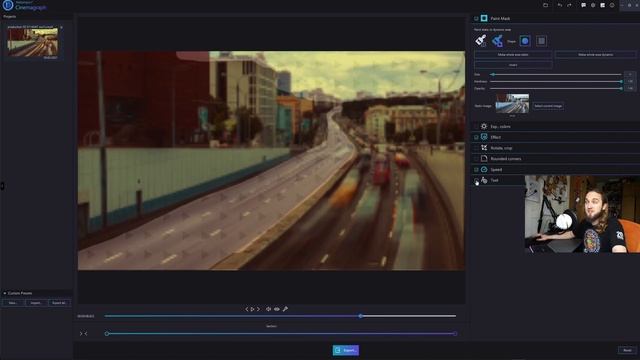640x360 pixels.
Task: Collapse the Custom Presets triangle
Action: 4,293
